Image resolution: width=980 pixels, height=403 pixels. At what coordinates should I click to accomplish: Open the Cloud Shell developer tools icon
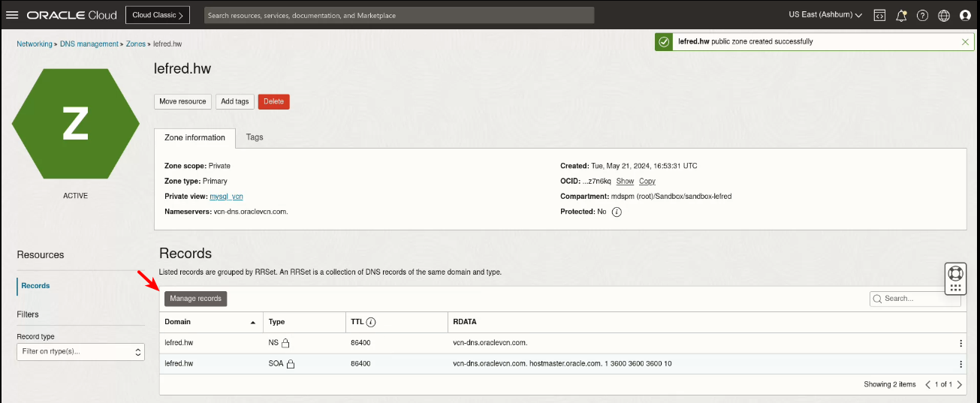point(879,15)
